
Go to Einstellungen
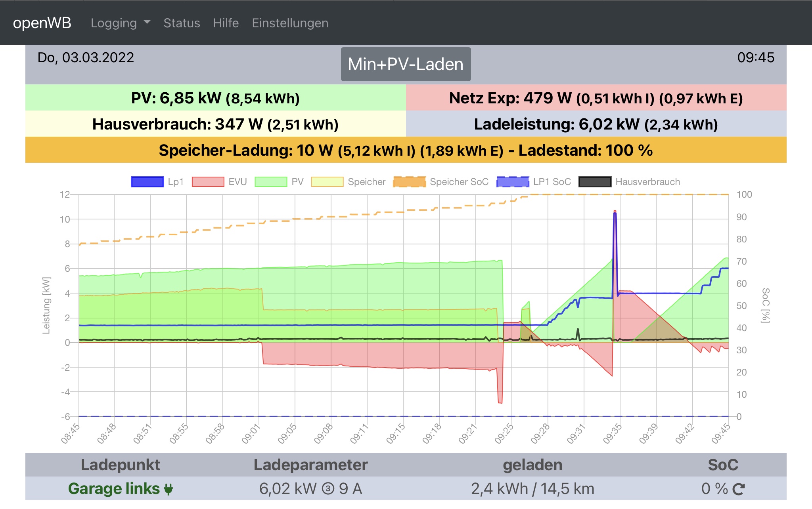click(x=290, y=23)
